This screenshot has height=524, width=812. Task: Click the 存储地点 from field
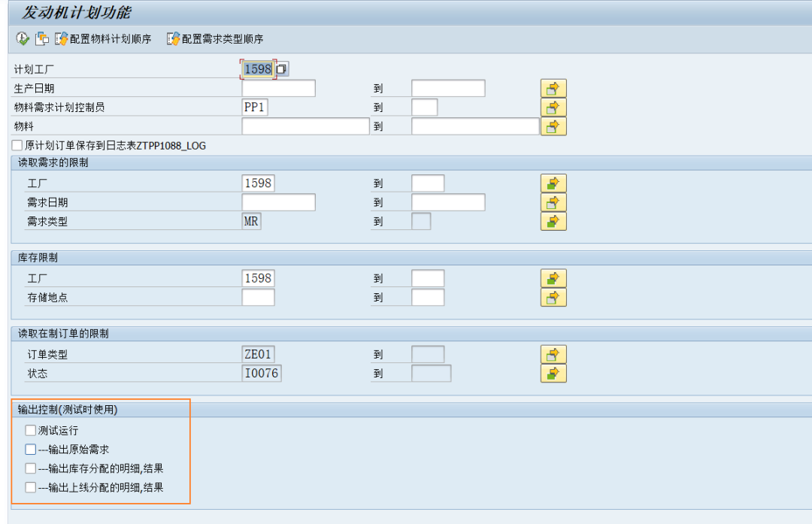point(258,298)
